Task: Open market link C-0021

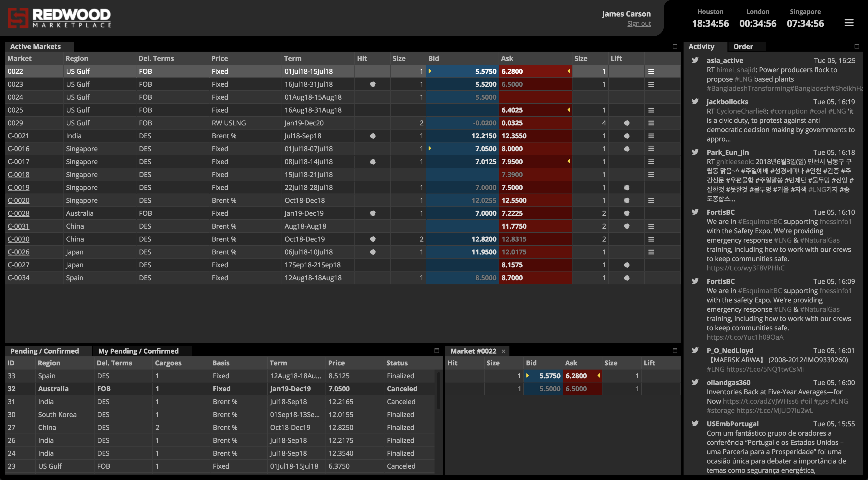Action: 19,136
